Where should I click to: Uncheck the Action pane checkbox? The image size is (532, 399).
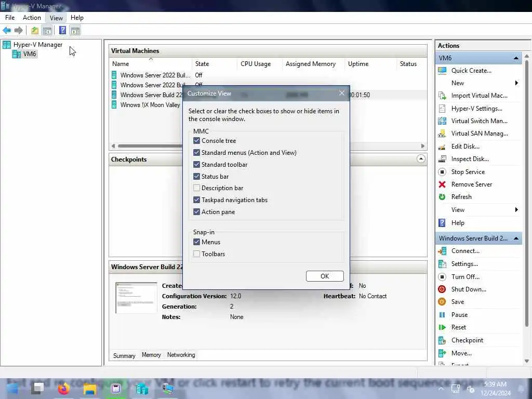196,211
